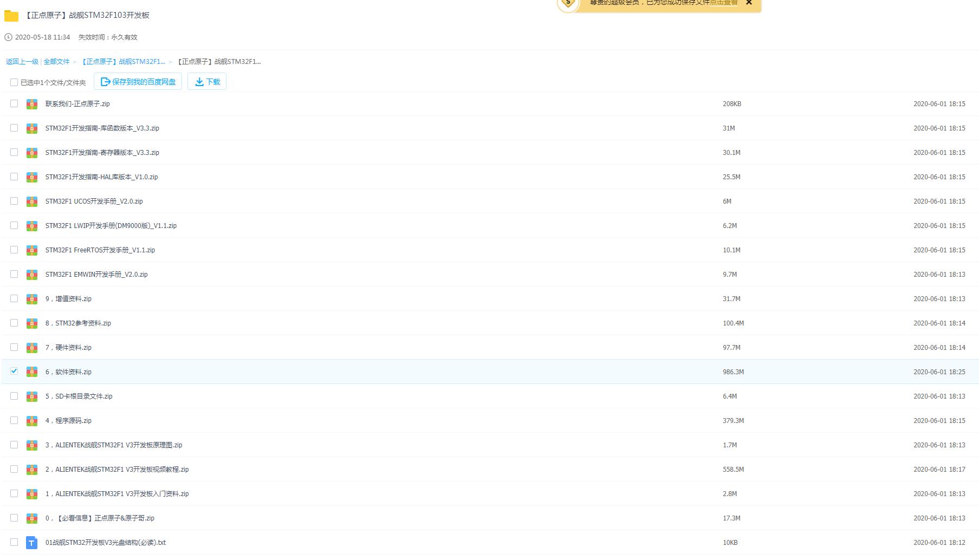
Task: Click the archive icon next to 7，硬件资料.zip
Action: point(32,348)
